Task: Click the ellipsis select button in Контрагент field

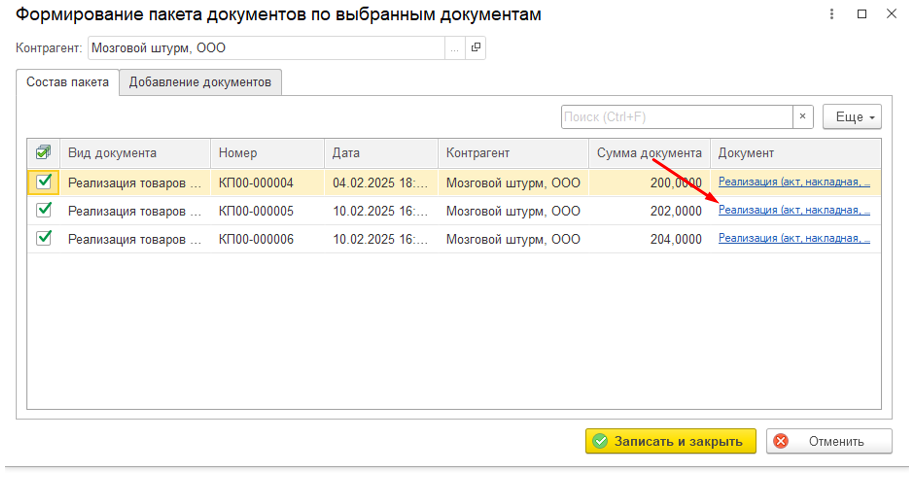Action: coord(455,48)
